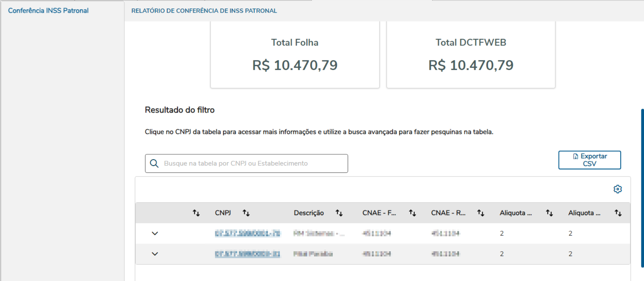Click the magnifying glass search icon
This screenshot has height=281, width=644.
pyautogui.click(x=154, y=164)
